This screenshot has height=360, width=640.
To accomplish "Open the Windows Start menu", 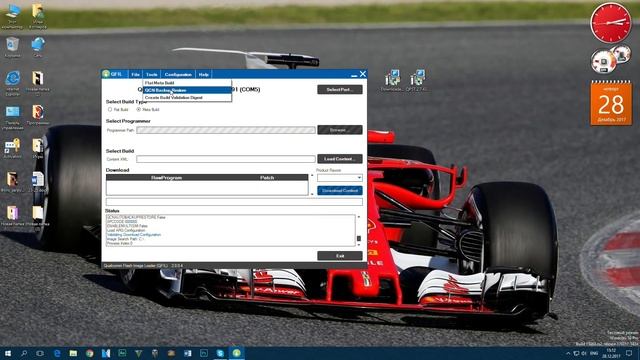I will point(7,353).
